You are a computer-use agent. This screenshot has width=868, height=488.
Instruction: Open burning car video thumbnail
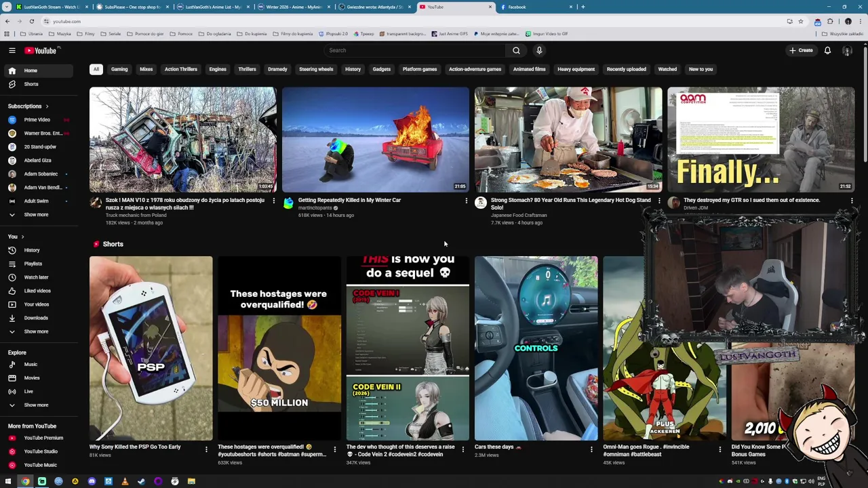(376, 140)
